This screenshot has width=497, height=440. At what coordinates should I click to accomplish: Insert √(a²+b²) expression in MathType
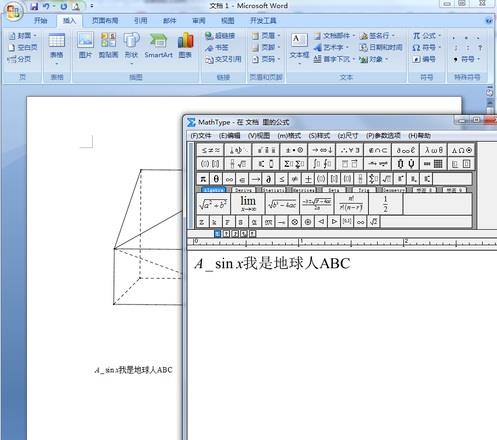coord(213,203)
